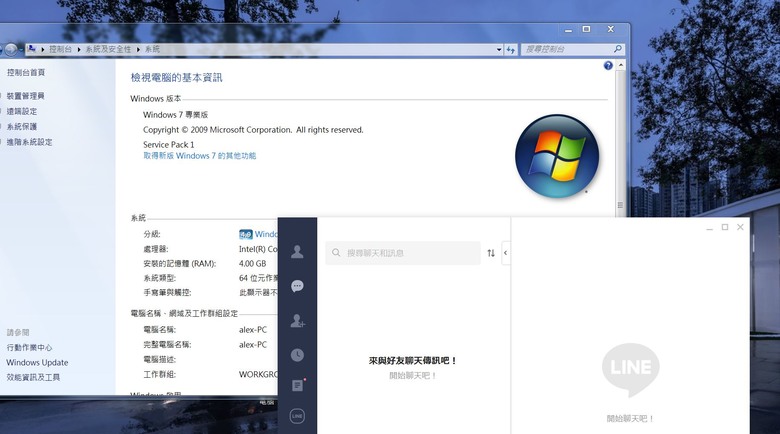Click the 來與好友聊天傳訊吧！ message in LINE
The image size is (780, 434).
coord(413,360)
